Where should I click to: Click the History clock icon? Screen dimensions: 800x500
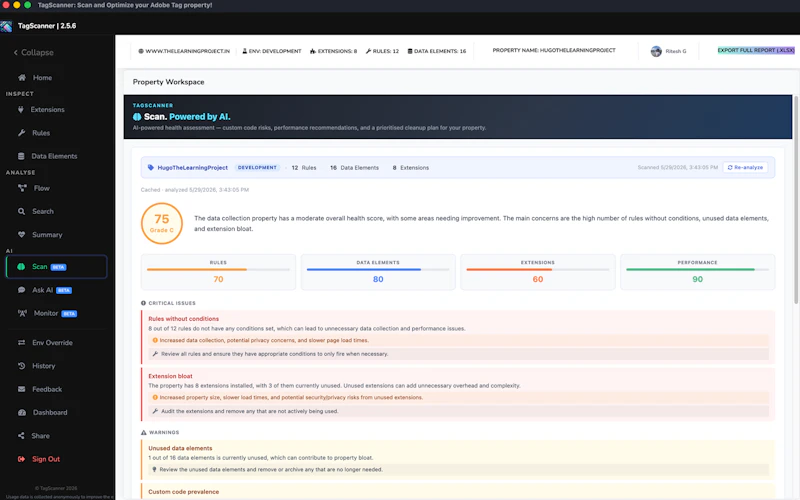21,366
